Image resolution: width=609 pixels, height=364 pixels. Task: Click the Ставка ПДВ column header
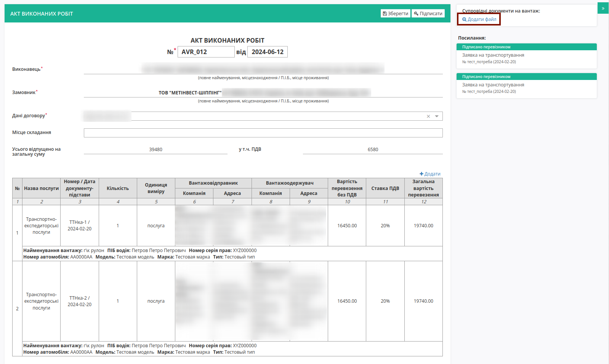[385, 188]
